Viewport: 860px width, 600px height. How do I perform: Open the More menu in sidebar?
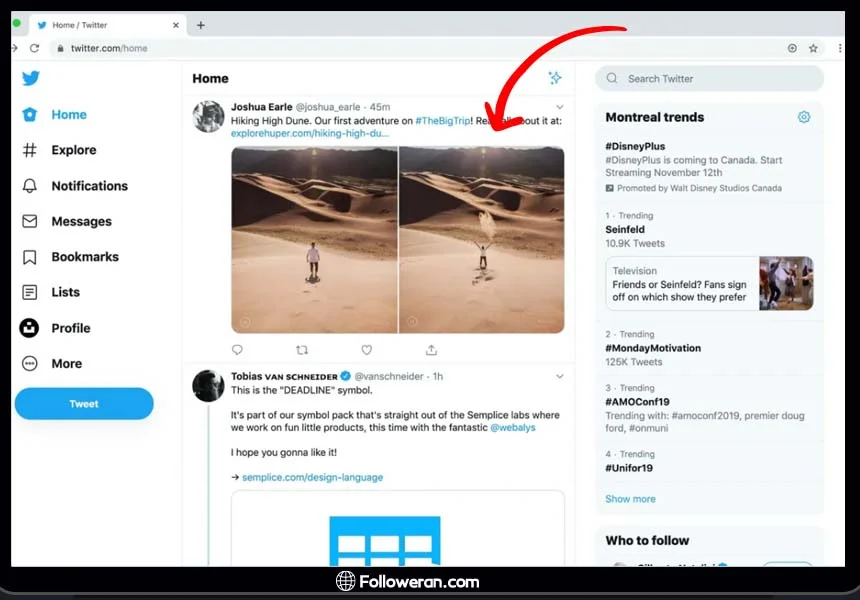pyautogui.click(x=66, y=364)
